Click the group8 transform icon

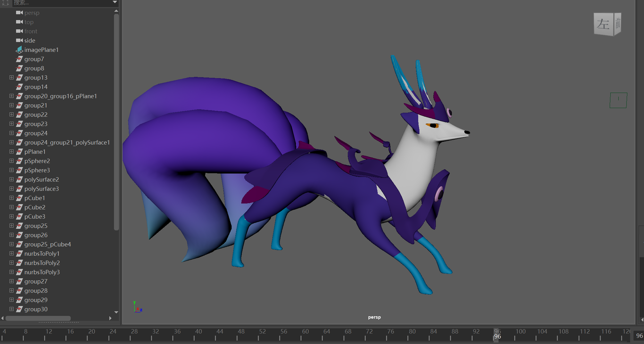(19, 68)
